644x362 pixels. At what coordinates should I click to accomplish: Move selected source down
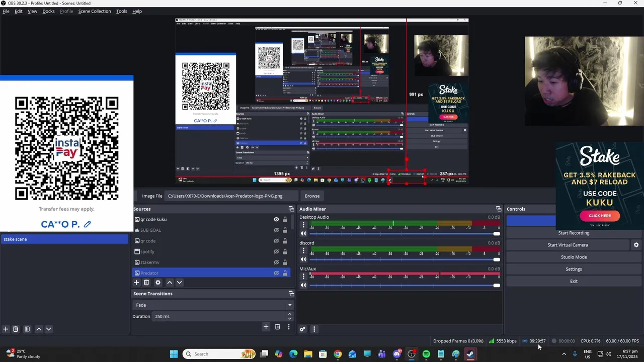point(179,283)
